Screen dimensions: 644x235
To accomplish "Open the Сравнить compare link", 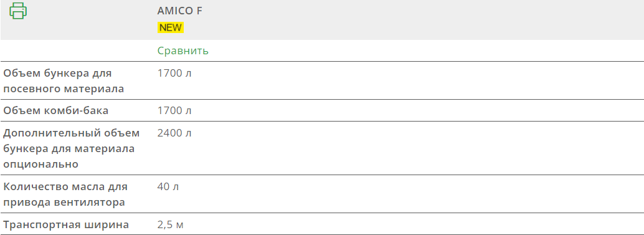I will tap(183, 51).
